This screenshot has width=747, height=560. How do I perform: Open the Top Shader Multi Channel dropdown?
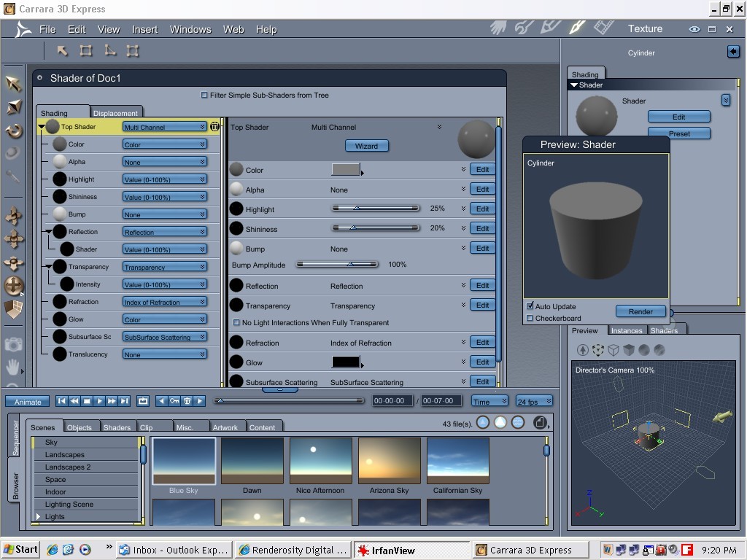[164, 127]
